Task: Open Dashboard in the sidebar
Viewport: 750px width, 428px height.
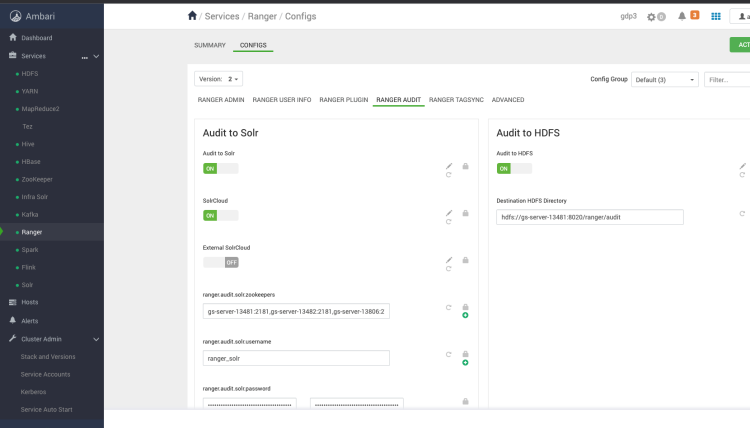Action: pyautogui.click(x=37, y=38)
